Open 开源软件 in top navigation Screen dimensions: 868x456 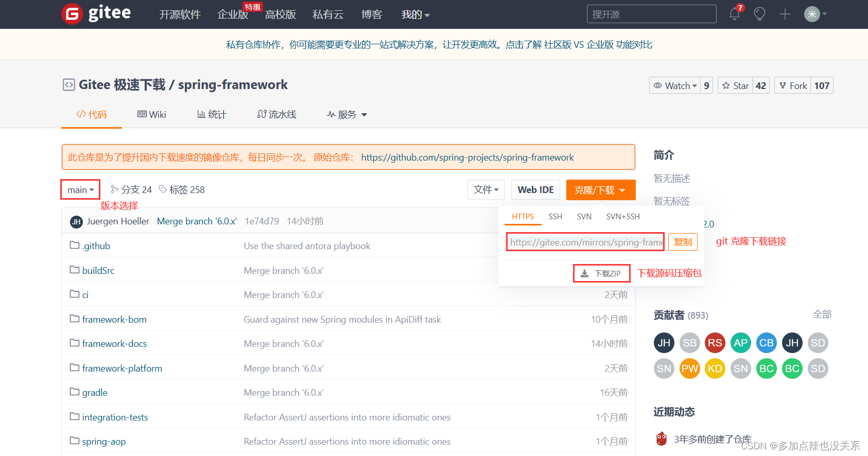tap(180, 14)
